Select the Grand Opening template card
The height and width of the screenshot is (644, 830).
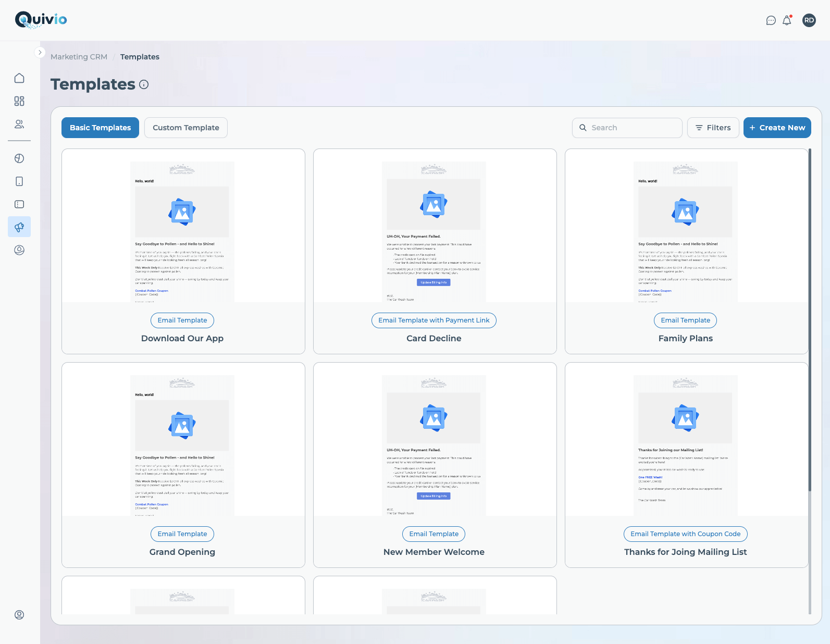(183, 465)
